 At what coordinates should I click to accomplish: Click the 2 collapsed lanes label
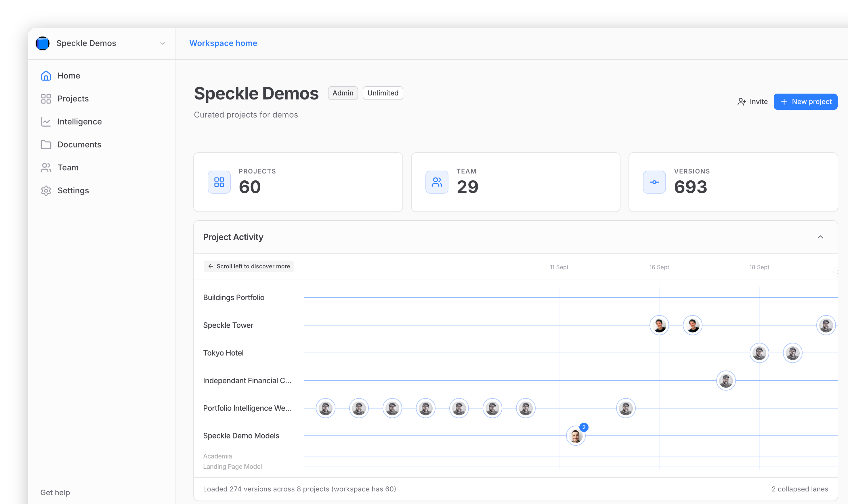pyautogui.click(x=799, y=489)
